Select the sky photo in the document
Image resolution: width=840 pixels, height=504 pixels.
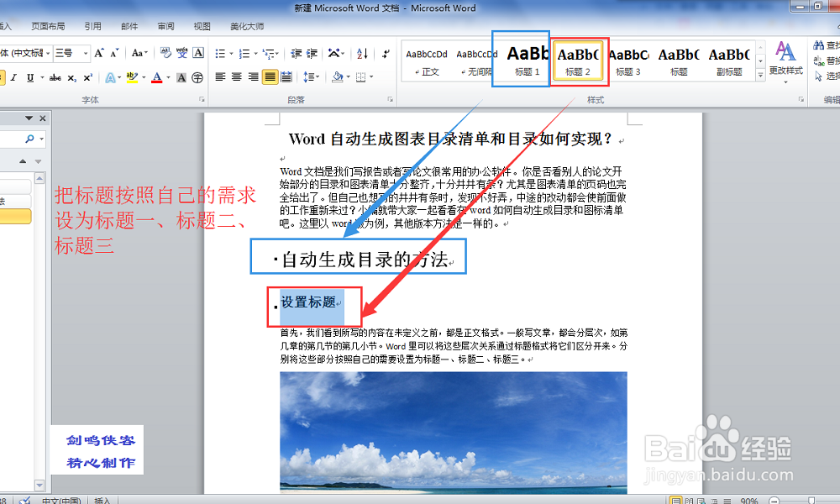(454, 432)
